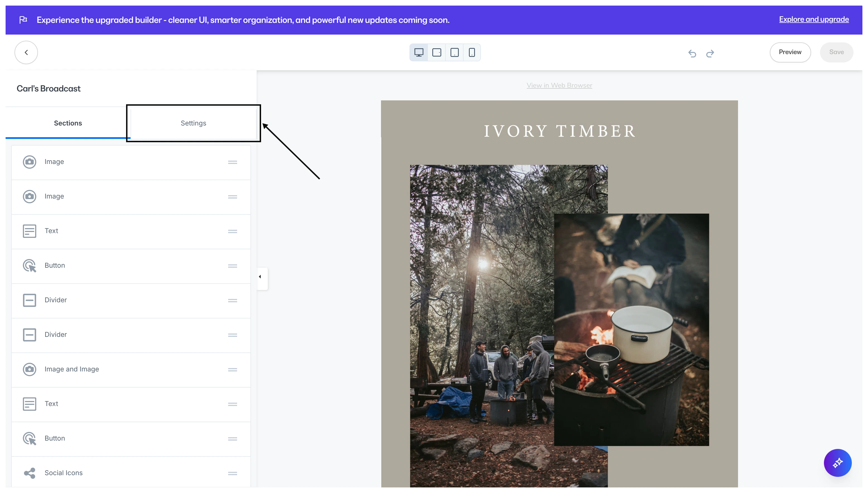Viewport: 868px width, 493px height.
Task: Click the Preview button
Action: tap(790, 52)
